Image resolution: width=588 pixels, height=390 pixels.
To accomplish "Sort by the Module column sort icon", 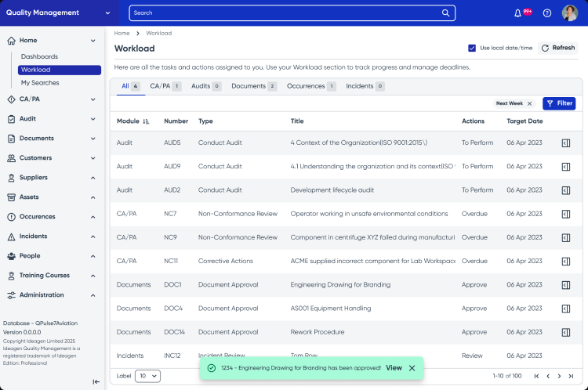I will tap(146, 121).
